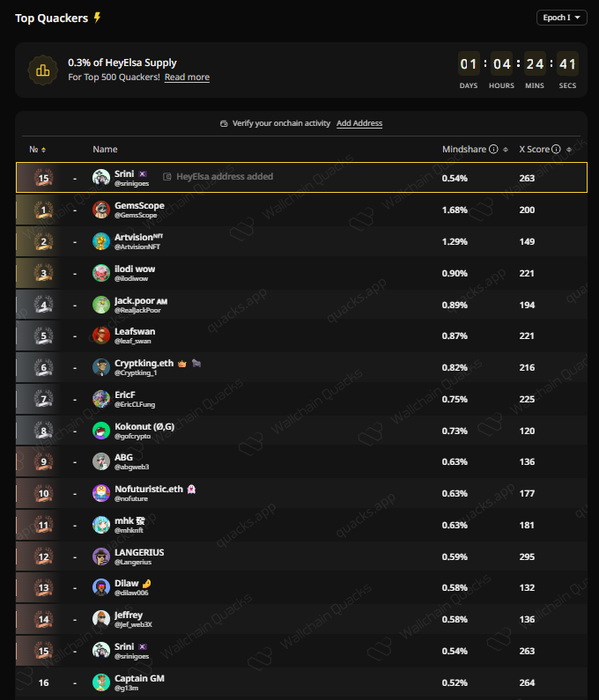Click the rank 1 laurel badge
This screenshot has height=700, width=599.
pos(44,210)
